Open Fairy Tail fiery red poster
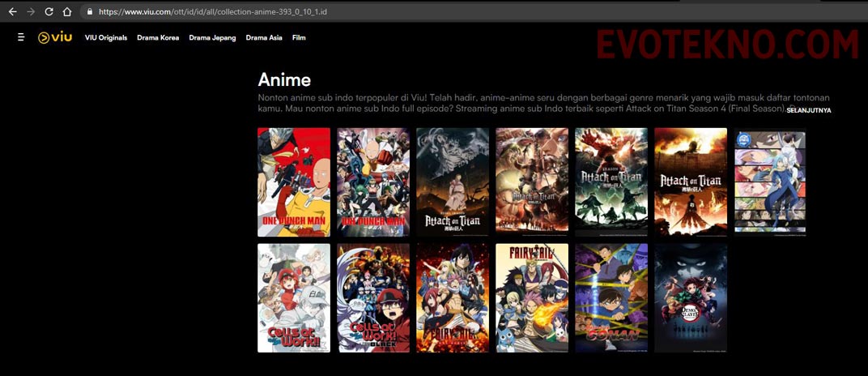Screen dimensions: 868x376 [453, 298]
